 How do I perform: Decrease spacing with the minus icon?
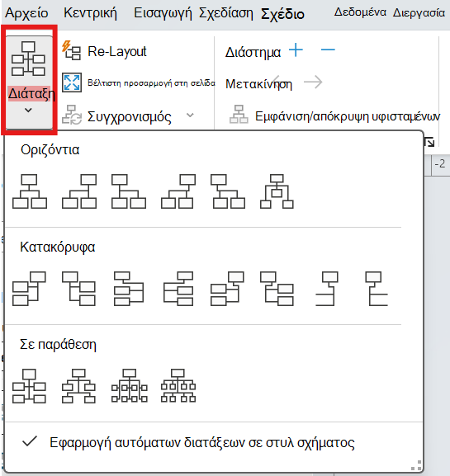click(328, 50)
